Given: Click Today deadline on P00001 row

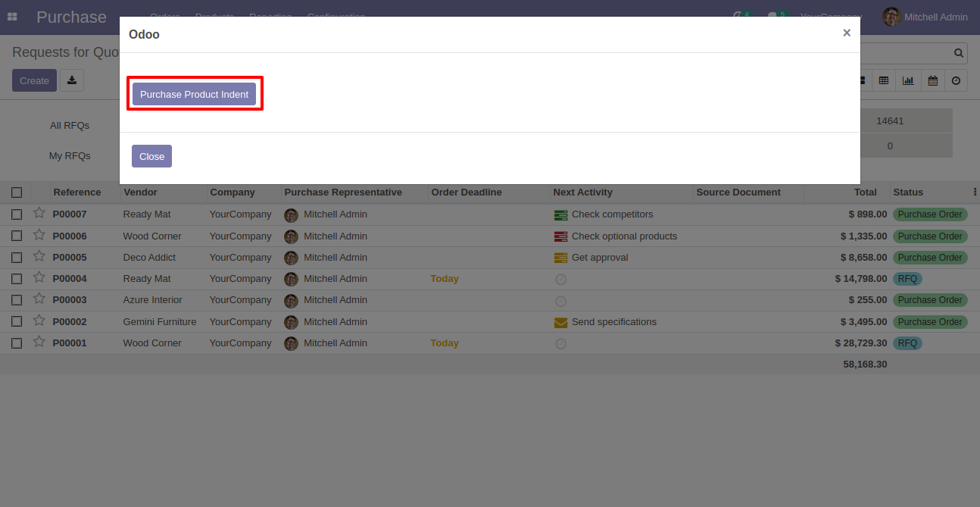Looking at the screenshot, I should point(445,343).
